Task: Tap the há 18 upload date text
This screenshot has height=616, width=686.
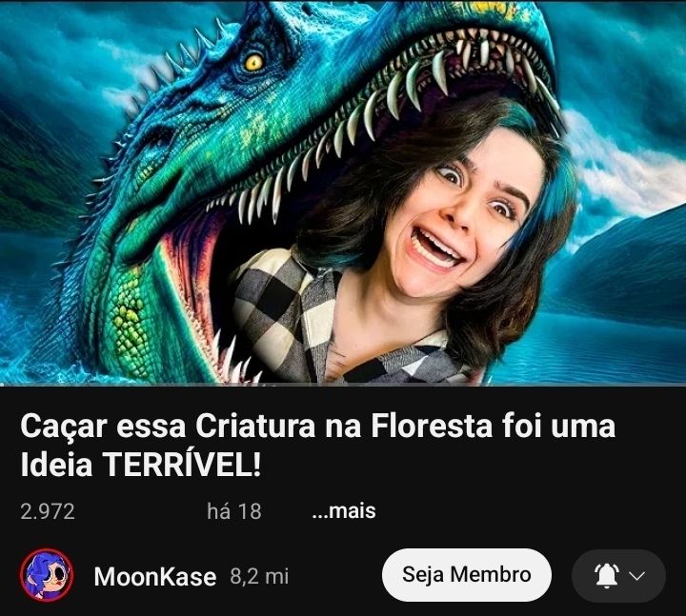Action: pyautogui.click(x=234, y=511)
